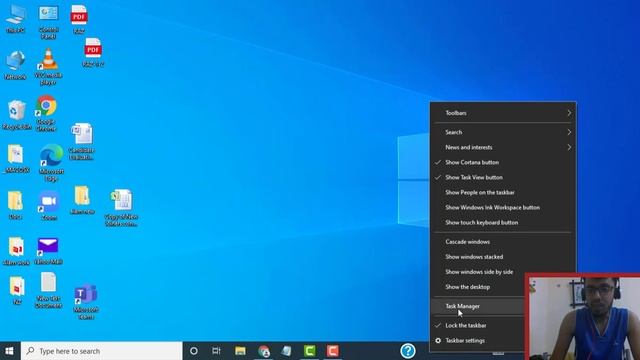The image size is (640, 360).
Task: Click the webcam video overlay thumbnail
Action: point(583,317)
